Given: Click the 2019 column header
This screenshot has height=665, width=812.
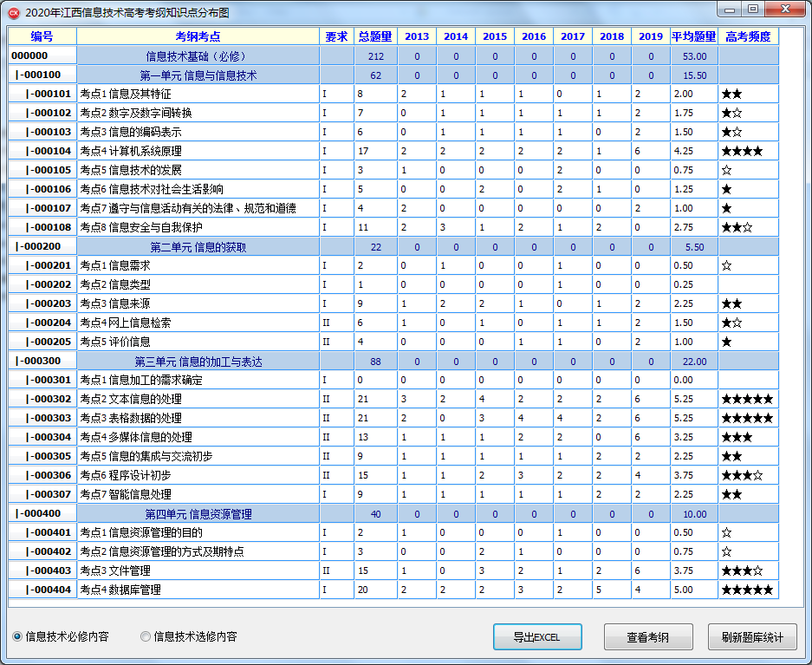Looking at the screenshot, I should click(651, 36).
